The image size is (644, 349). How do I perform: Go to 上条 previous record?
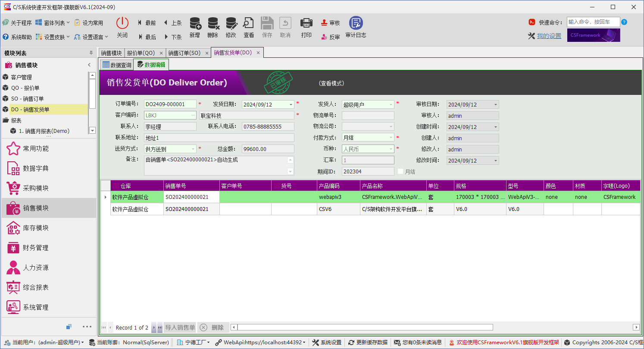point(172,23)
